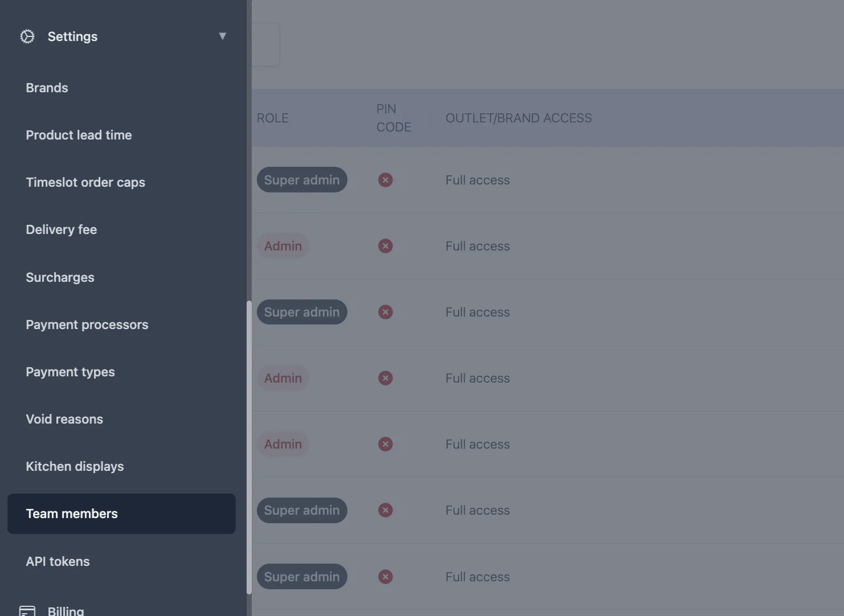Click the first row's Super admin badge
Viewport: 844px width, 616px height.
[x=302, y=180]
